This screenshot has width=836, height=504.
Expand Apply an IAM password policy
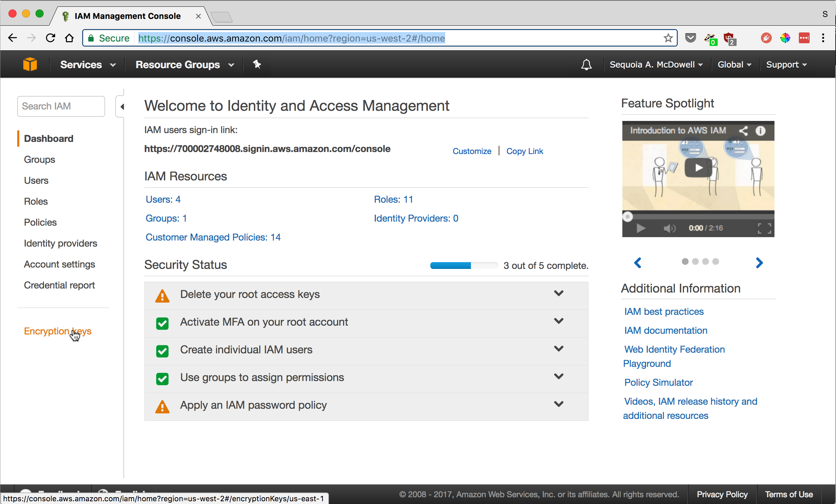click(x=558, y=404)
